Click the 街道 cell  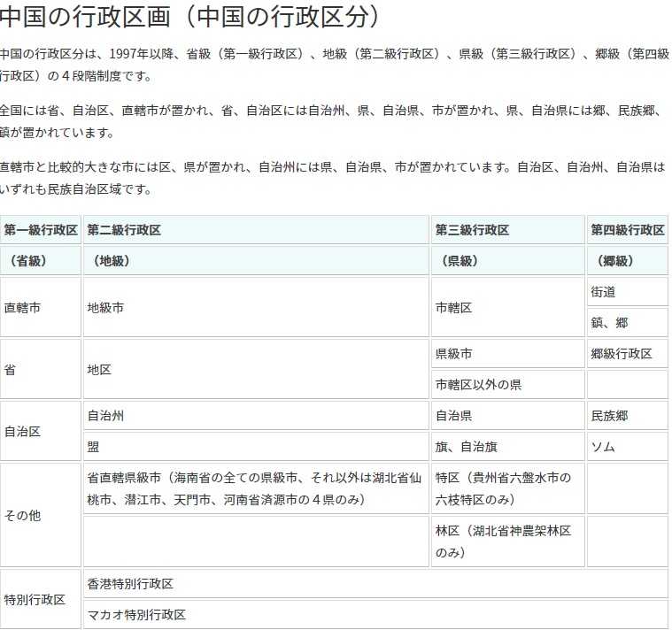click(628, 292)
